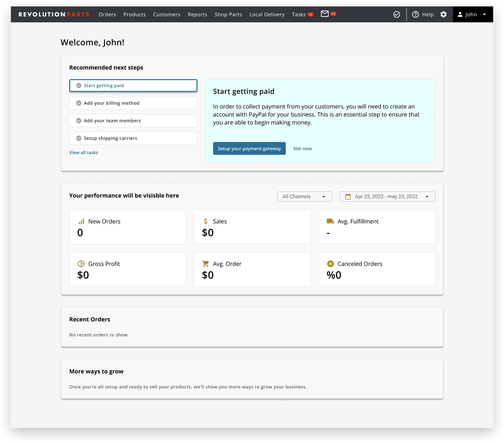504x443 pixels.
Task: Expand the All Channels dropdown
Action: [x=304, y=196]
